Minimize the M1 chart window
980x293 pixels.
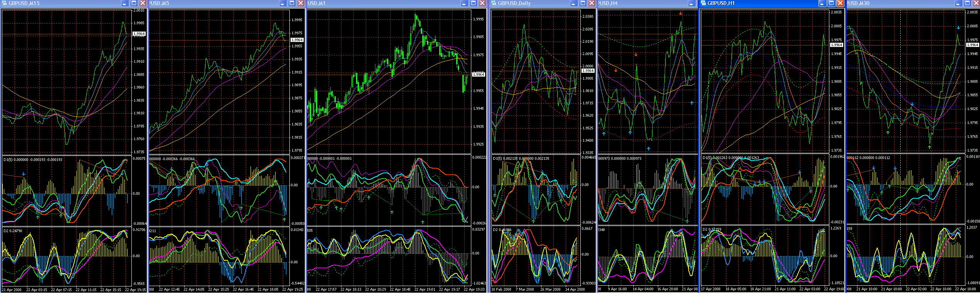(464, 3)
